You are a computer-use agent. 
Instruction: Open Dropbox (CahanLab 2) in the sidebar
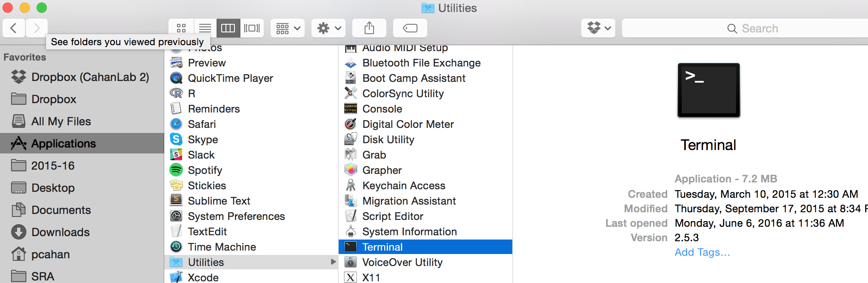pyautogui.click(x=82, y=77)
